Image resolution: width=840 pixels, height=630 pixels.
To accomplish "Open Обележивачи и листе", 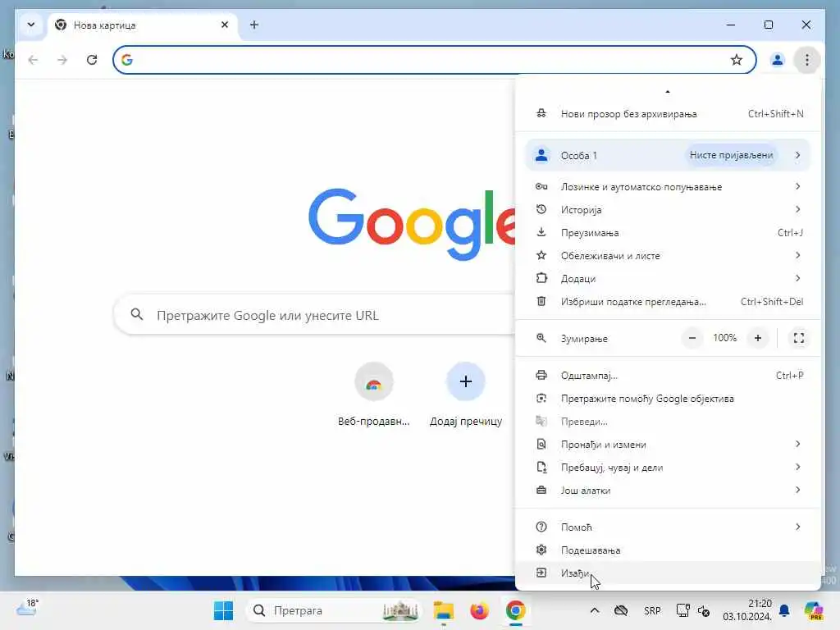I will coord(668,256).
